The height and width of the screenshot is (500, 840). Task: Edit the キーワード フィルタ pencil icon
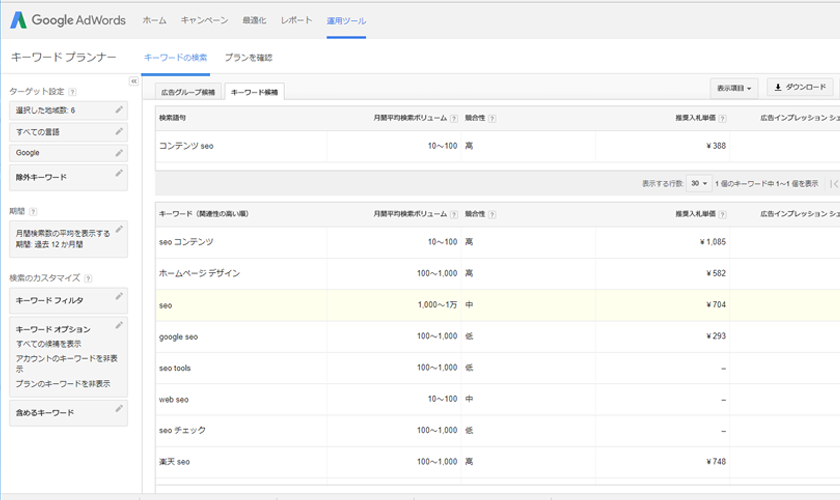pyautogui.click(x=119, y=296)
